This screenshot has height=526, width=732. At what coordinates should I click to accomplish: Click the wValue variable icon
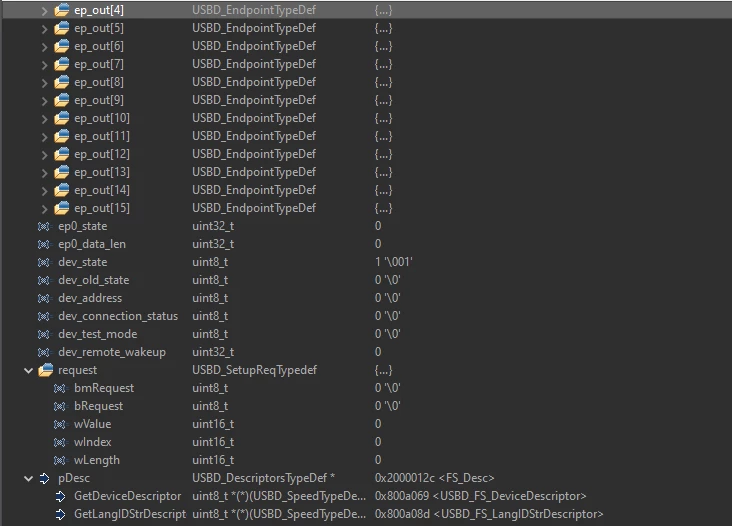60,424
